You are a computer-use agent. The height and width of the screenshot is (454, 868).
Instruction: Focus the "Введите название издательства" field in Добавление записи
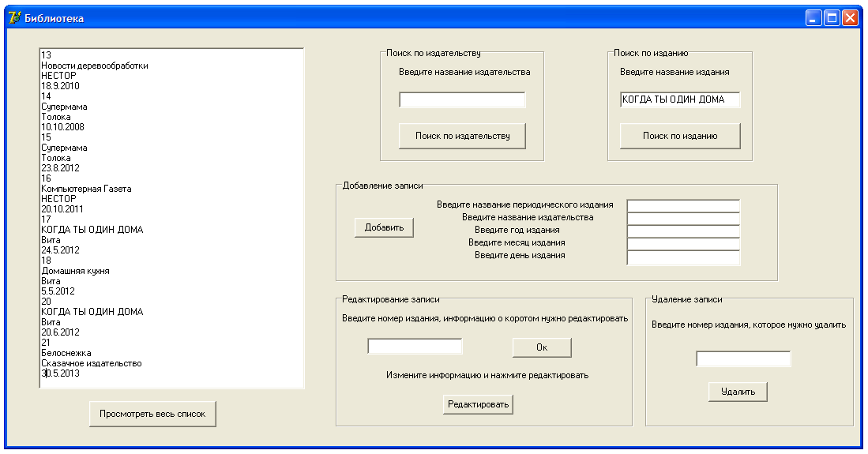[683, 218]
